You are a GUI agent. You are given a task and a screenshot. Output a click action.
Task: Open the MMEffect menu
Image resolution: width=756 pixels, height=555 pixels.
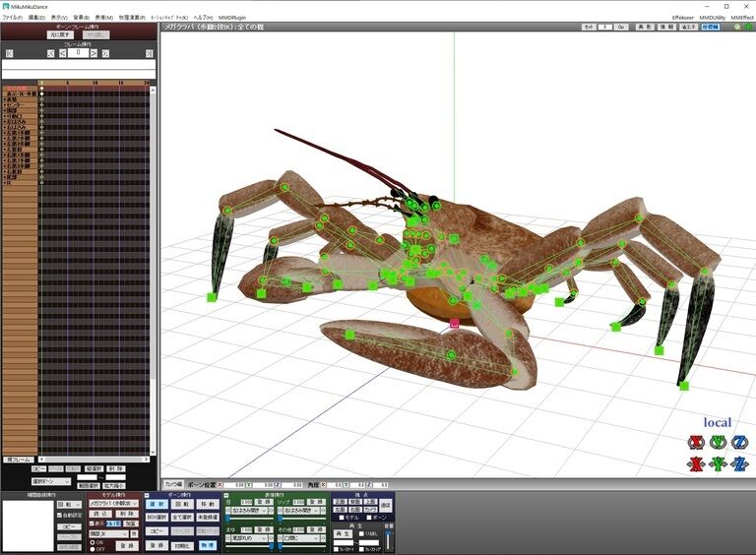point(742,18)
